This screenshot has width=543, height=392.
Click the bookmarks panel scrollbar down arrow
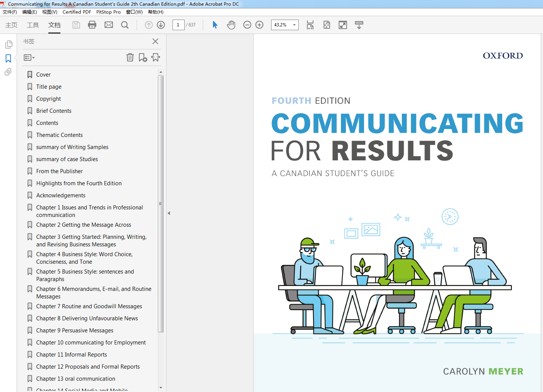[161, 387]
